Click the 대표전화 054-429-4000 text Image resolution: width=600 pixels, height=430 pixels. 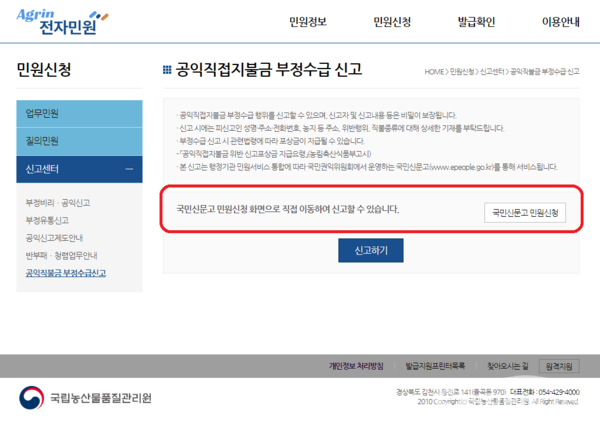[545, 392]
